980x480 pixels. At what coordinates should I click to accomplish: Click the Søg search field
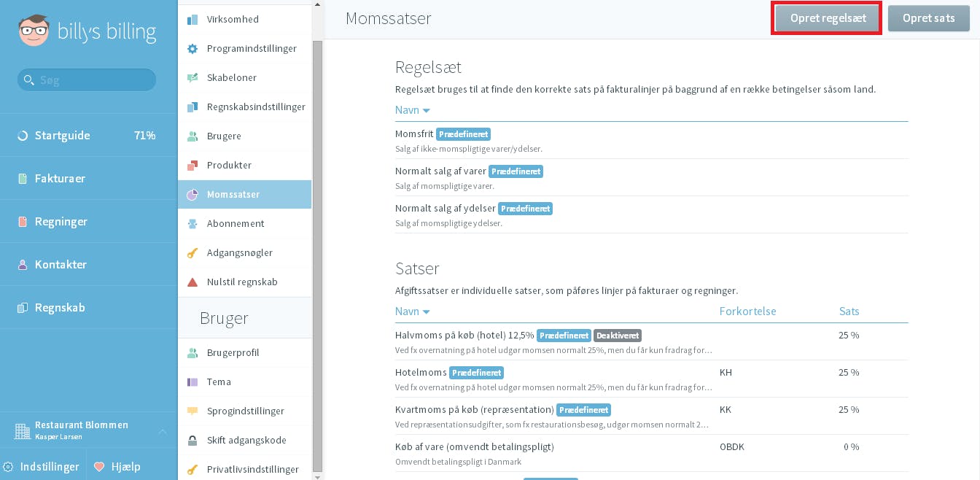point(87,80)
